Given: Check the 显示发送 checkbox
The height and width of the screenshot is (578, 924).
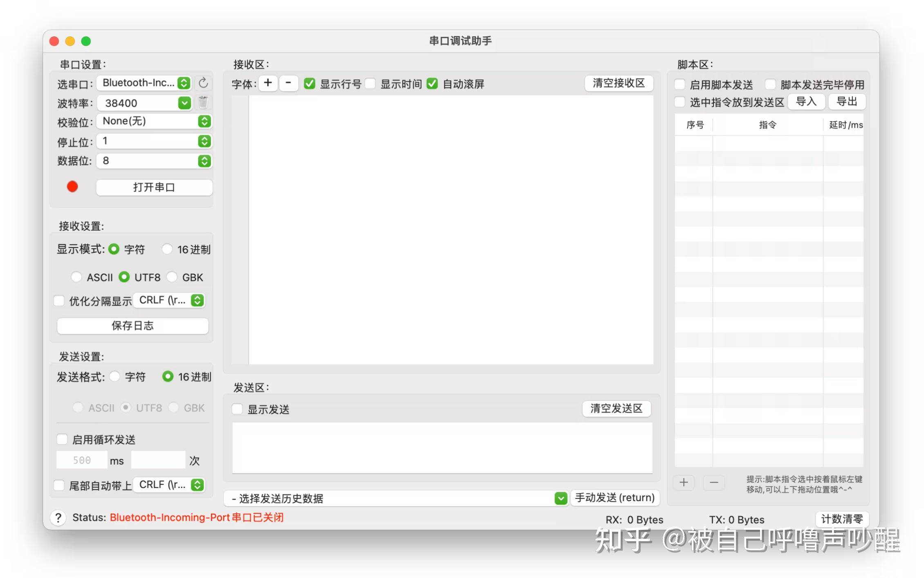Looking at the screenshot, I should (x=237, y=409).
